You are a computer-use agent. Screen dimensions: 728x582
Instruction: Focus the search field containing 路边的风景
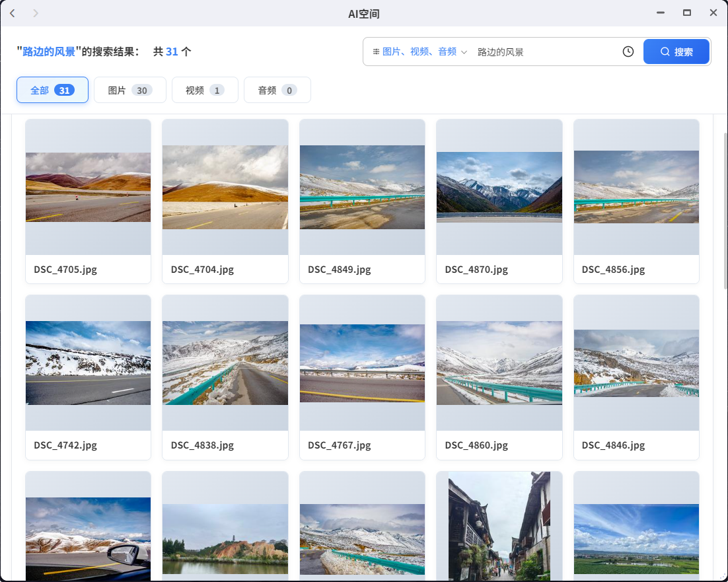tap(546, 52)
